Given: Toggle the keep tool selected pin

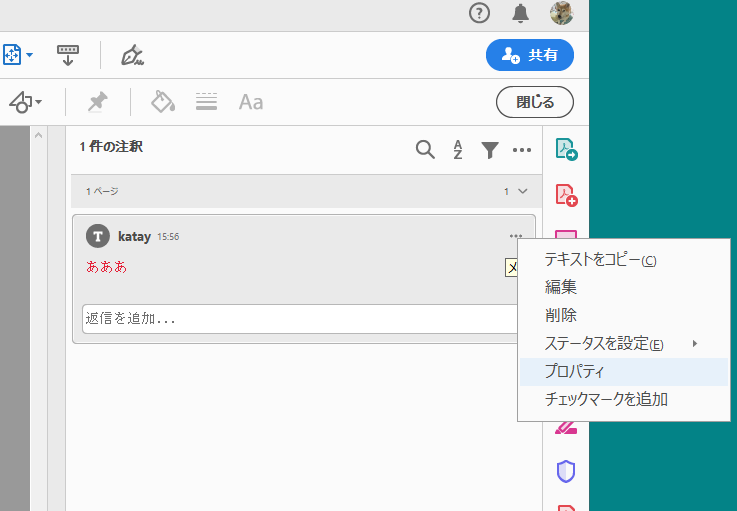Looking at the screenshot, I should (x=98, y=102).
